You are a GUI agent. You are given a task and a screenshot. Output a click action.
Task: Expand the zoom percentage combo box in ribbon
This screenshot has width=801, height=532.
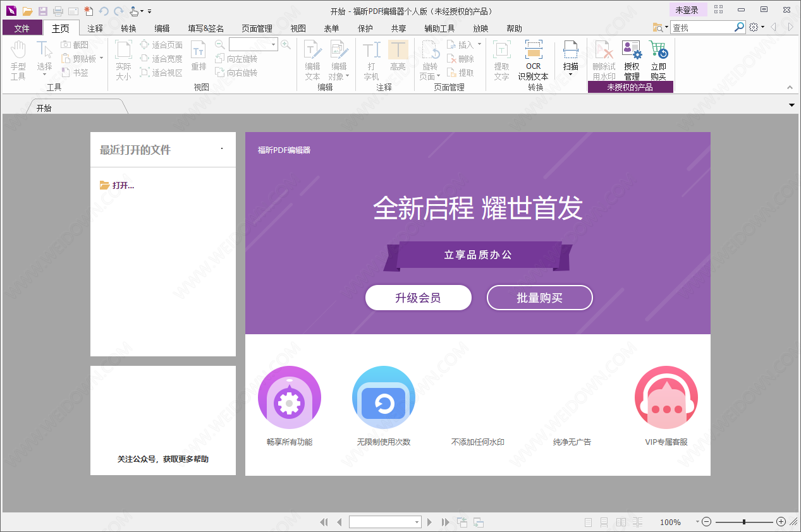click(x=274, y=45)
